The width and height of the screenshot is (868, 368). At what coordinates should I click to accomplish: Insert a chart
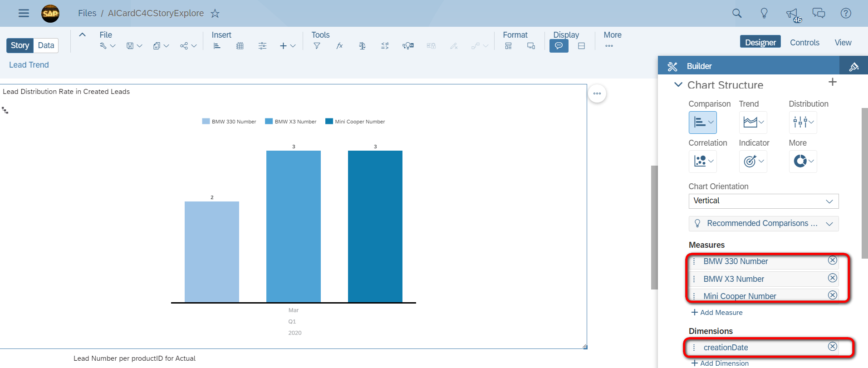point(217,46)
